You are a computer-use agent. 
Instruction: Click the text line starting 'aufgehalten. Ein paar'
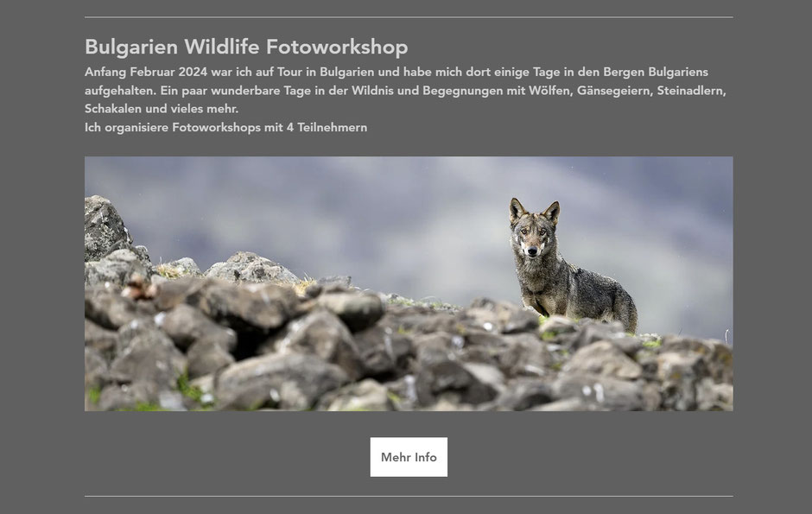405,91
